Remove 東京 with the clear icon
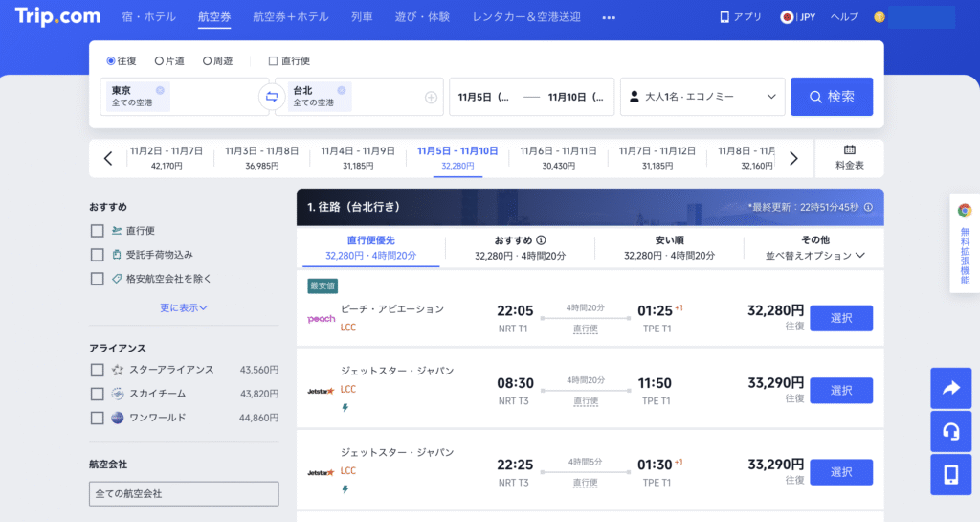Image resolution: width=980 pixels, height=522 pixels. coord(160,91)
